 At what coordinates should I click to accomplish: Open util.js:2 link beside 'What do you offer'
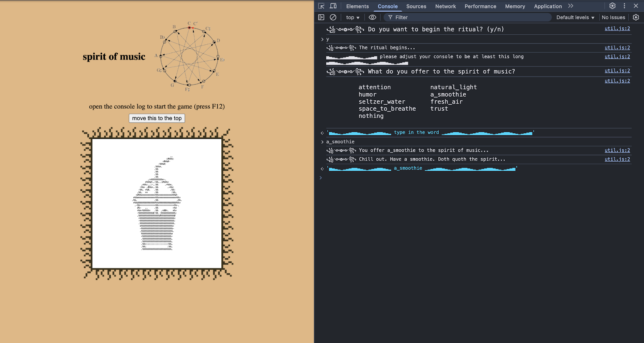click(x=617, y=71)
